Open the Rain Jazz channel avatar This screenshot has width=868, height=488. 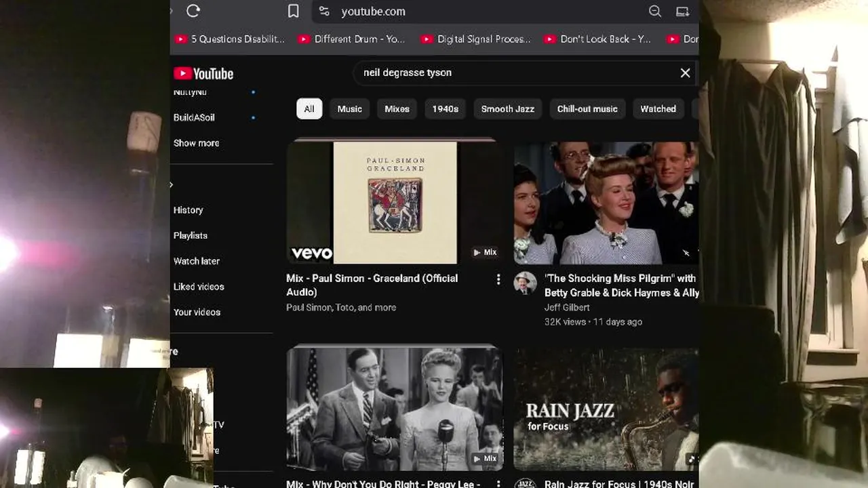point(525,484)
